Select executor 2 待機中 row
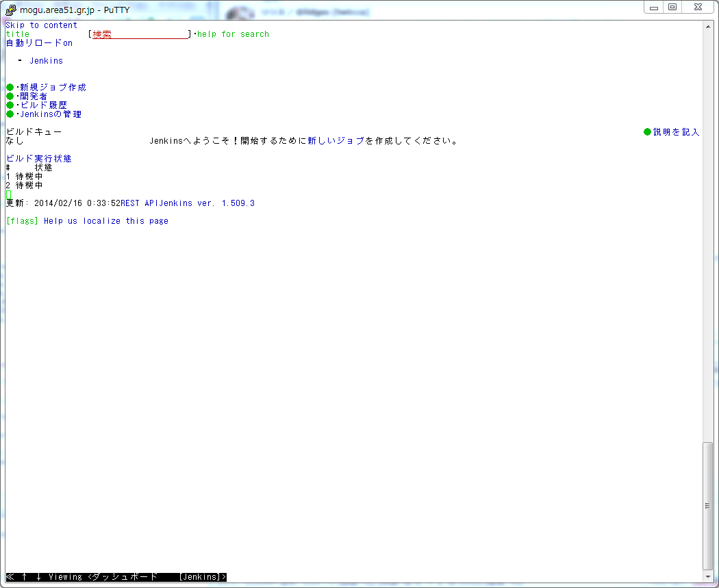The height and width of the screenshot is (588, 719). [24, 186]
